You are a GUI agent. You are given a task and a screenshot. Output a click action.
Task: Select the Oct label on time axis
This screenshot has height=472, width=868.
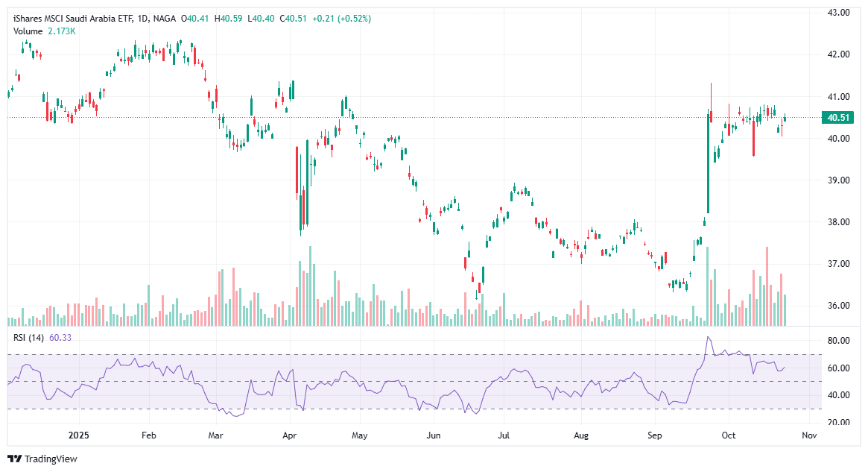(x=729, y=435)
